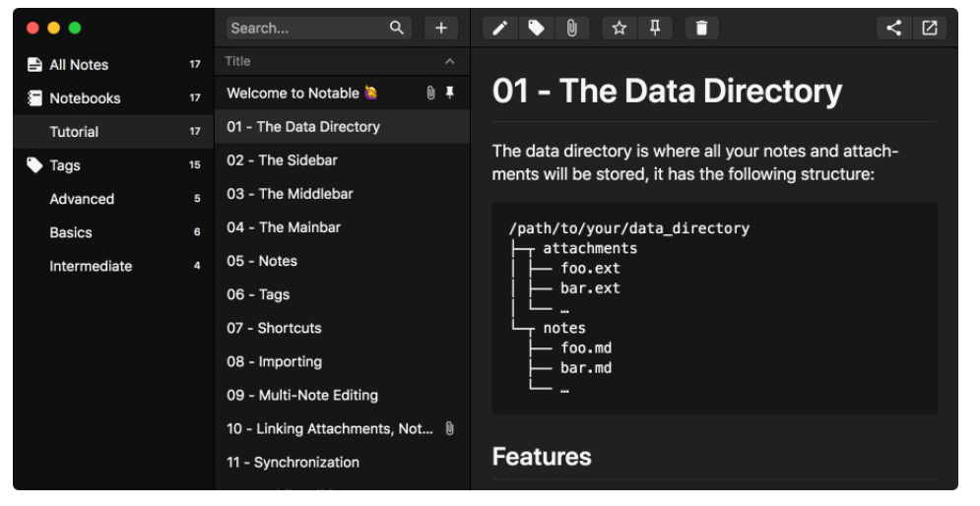Click the note heading 01 - The Data Directory
980x506 pixels.
point(667,92)
